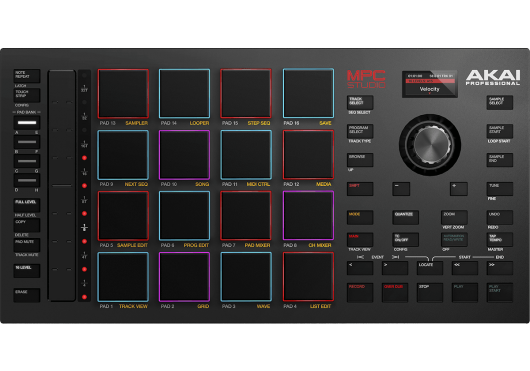Click the red SHIFT button
530x371 pixels.
pos(360,189)
